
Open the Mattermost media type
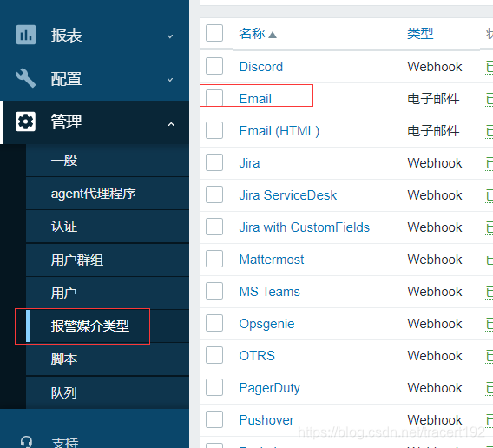272,260
